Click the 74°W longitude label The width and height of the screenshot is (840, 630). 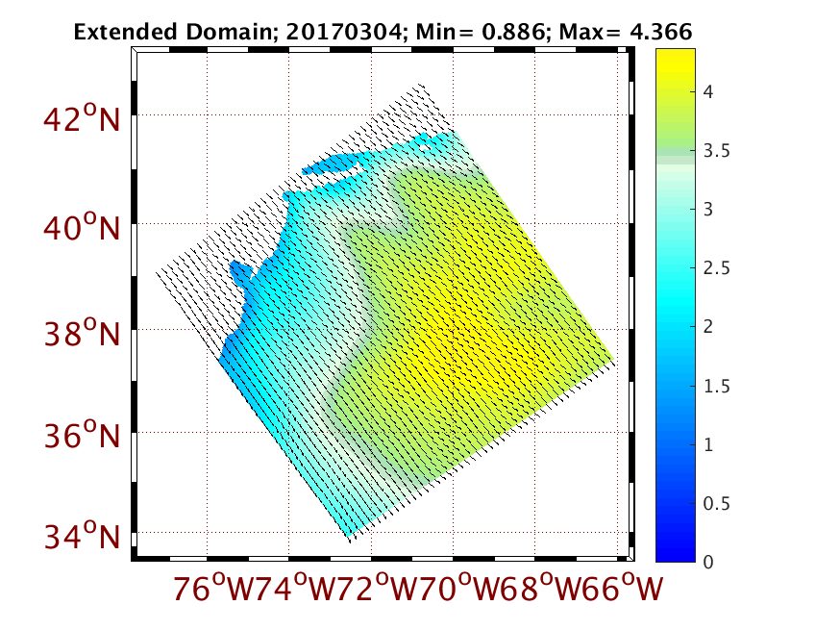tap(296, 588)
